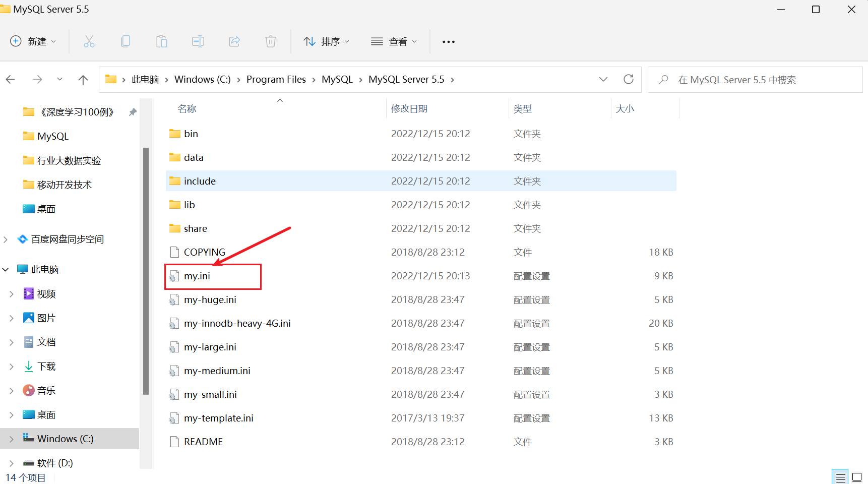Select the my.ini configuration file
Viewport: 868px width, 484px height.
click(421, 276)
